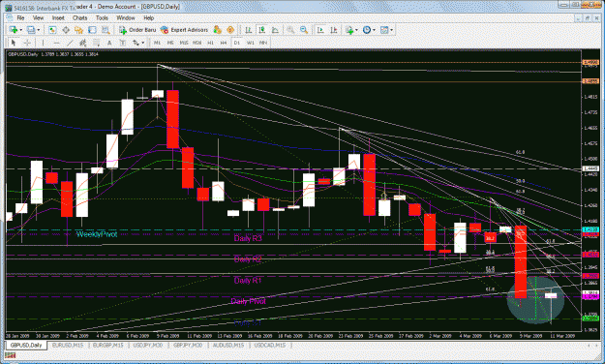This screenshot has width=605, height=364.
Task: Open the New Chart icon
Action: click(14, 30)
